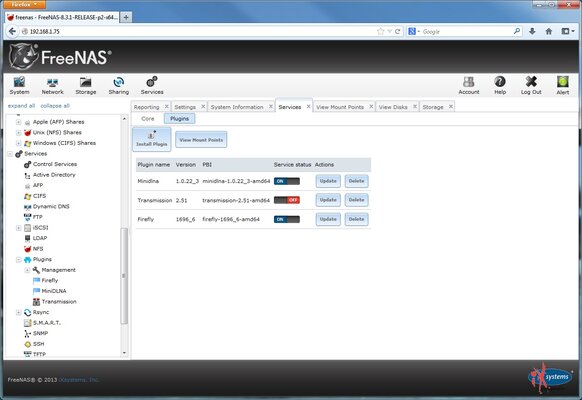Close the Storage tab

coord(451,106)
